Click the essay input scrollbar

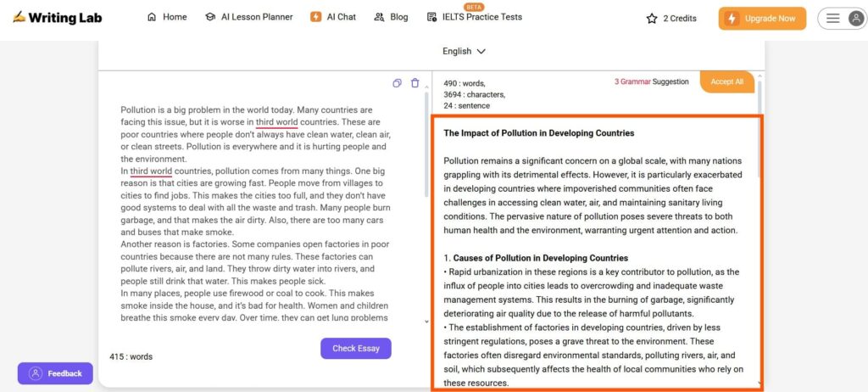click(426, 144)
